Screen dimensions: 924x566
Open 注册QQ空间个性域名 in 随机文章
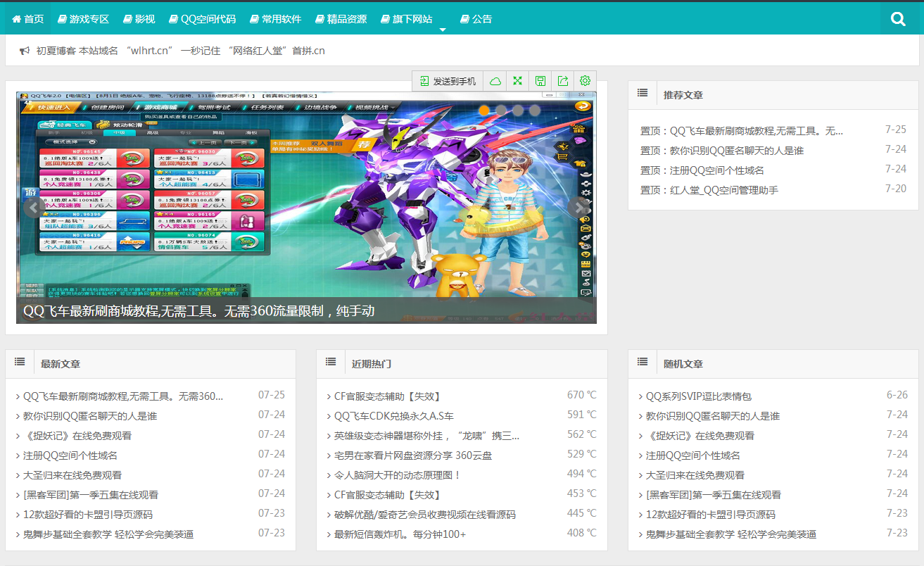point(693,455)
